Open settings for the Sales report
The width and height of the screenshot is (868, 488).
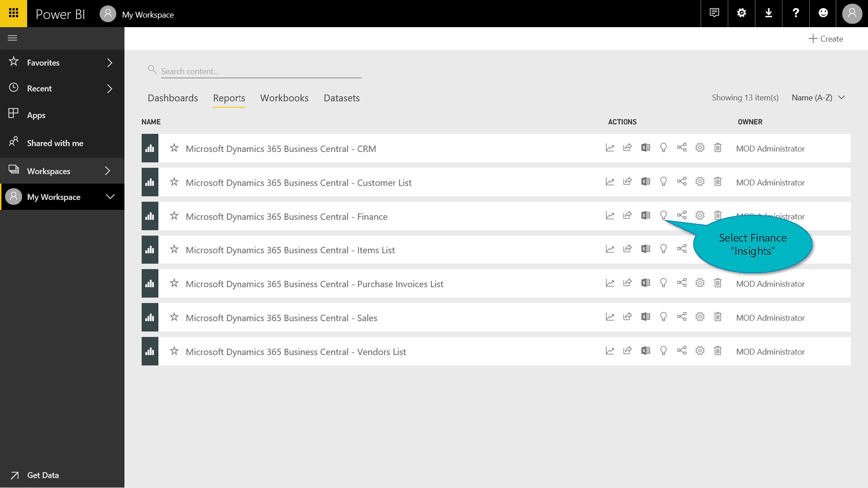click(x=700, y=317)
